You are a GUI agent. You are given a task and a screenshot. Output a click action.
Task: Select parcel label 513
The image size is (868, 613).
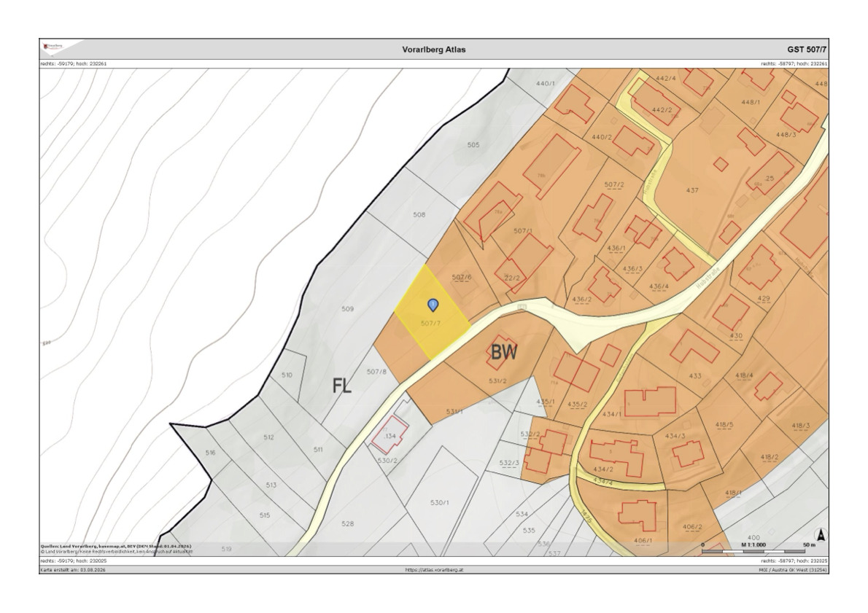point(271,485)
